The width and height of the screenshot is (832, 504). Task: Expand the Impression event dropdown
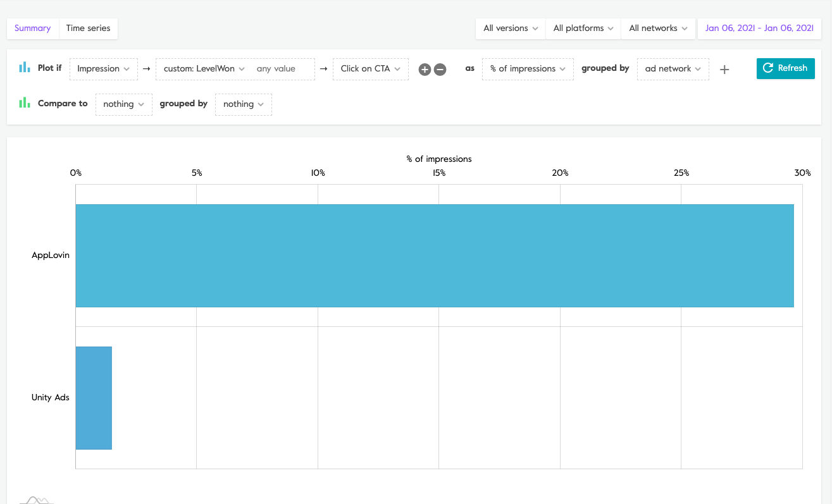pos(104,69)
